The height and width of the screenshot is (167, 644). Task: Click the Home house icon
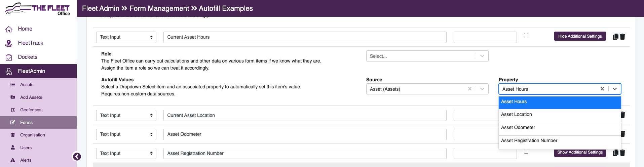point(9,29)
